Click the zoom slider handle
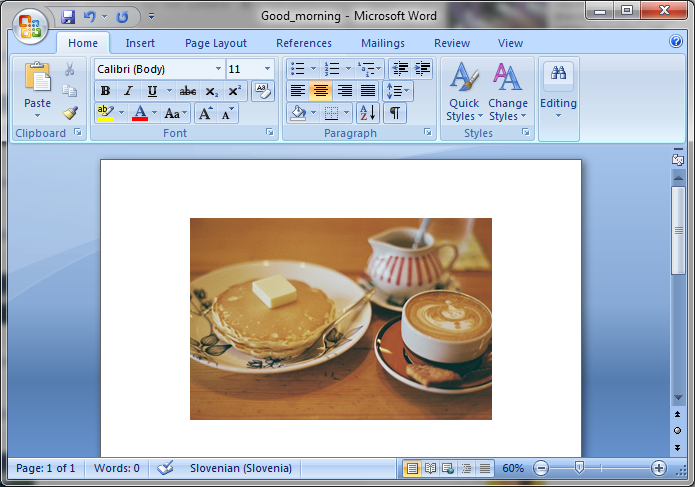Screen dimensions: 695x487 pyautogui.click(x=579, y=468)
